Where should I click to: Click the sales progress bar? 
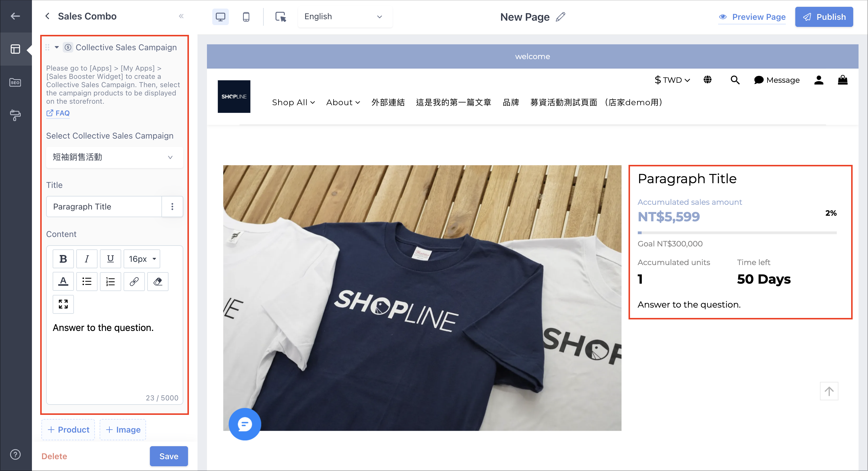(737, 233)
